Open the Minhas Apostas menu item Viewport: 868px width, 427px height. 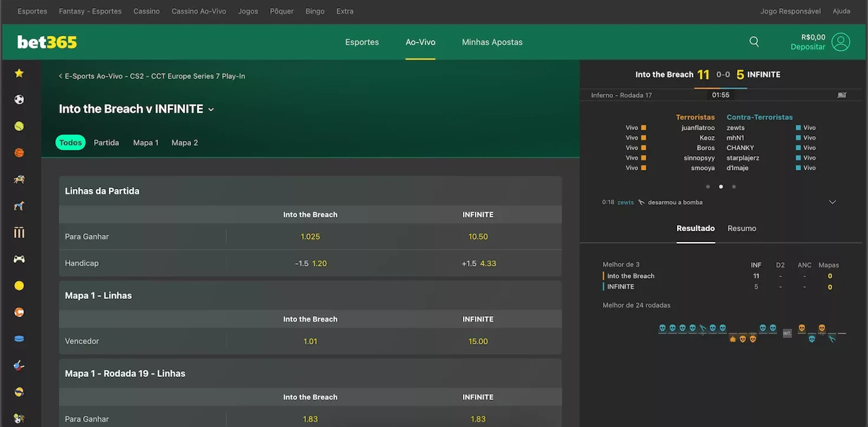(492, 42)
